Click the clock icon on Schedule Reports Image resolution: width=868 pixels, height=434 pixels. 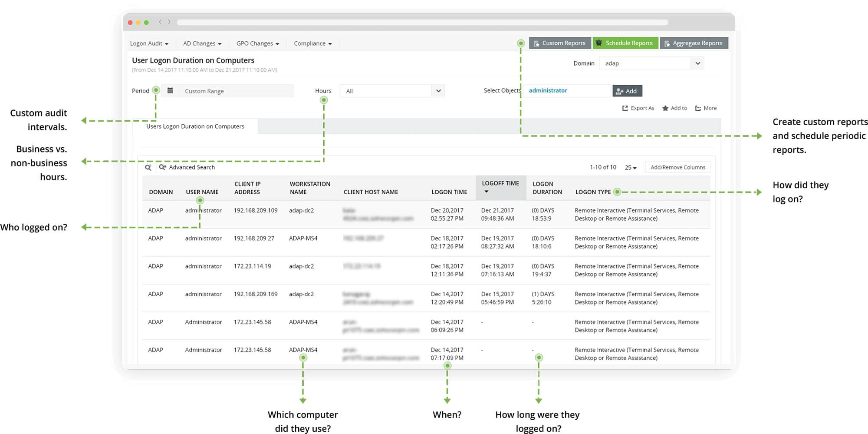pos(598,43)
